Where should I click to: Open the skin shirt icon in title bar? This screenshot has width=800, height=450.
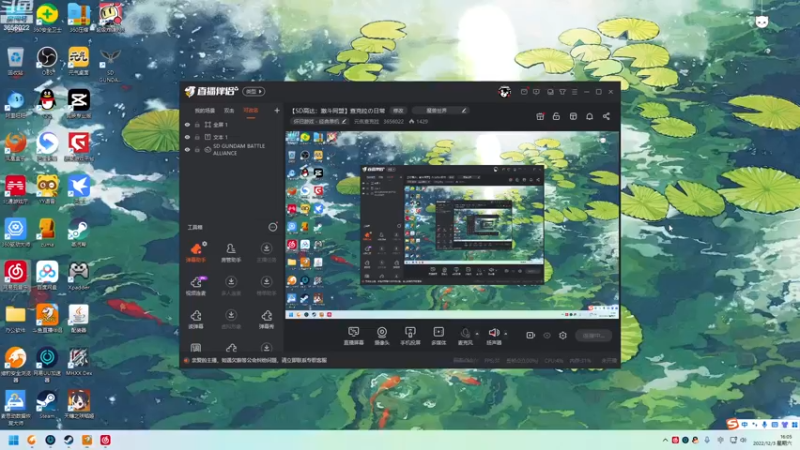click(562, 92)
